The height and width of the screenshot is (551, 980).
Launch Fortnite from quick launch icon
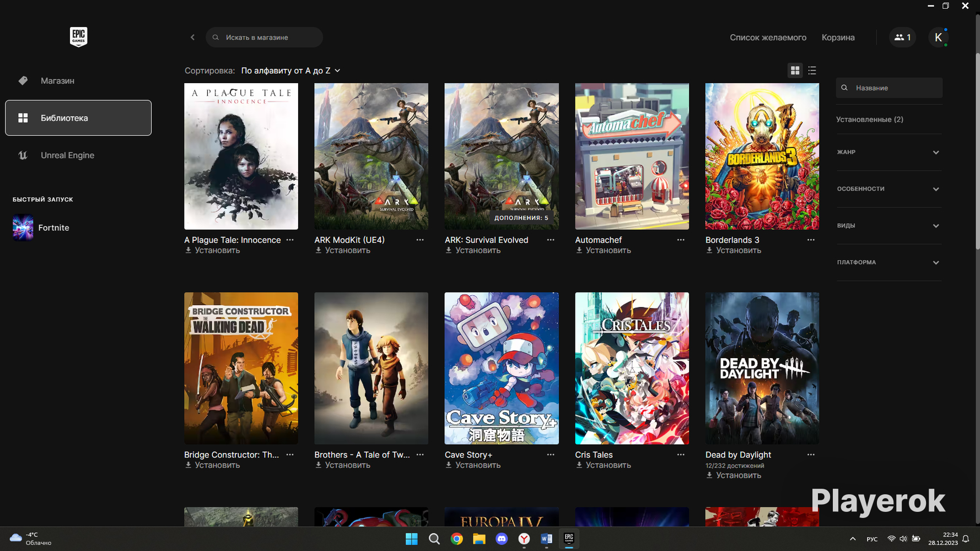tap(23, 228)
